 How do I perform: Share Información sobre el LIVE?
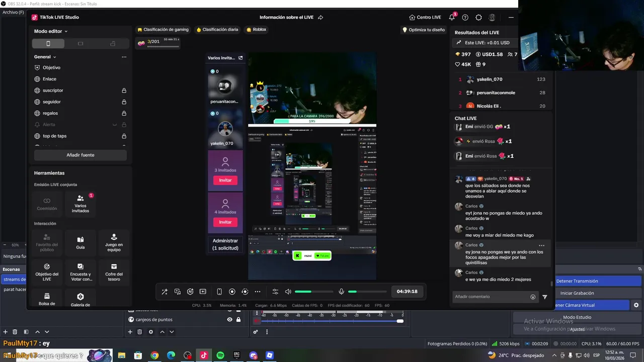(320, 17)
